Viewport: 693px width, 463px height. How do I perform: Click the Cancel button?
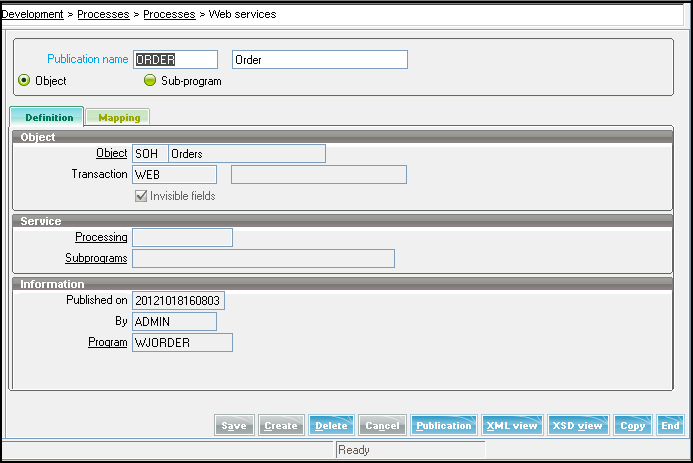[382, 425]
